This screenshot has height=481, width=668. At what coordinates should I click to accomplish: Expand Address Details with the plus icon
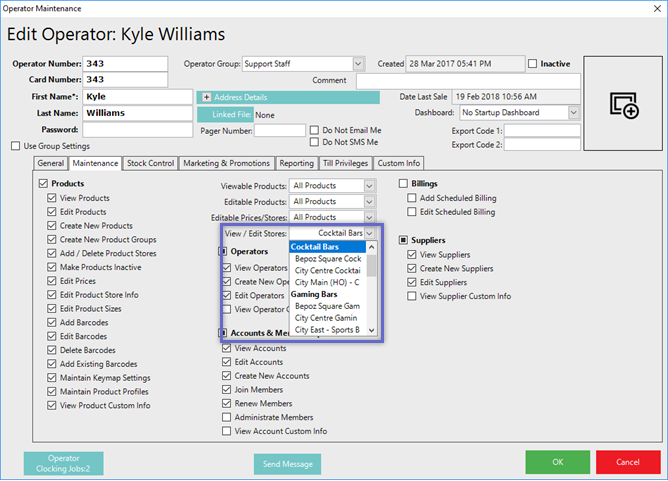[206, 98]
